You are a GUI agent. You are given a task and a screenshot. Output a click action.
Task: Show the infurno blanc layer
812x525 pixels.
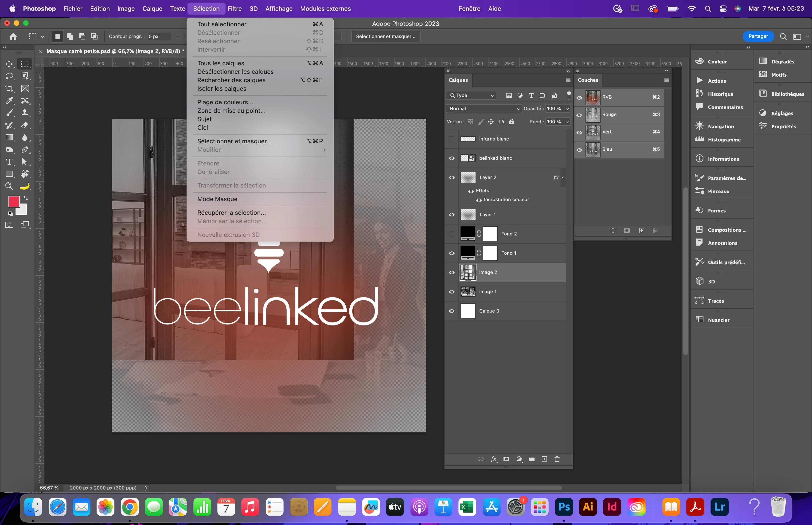coord(452,139)
